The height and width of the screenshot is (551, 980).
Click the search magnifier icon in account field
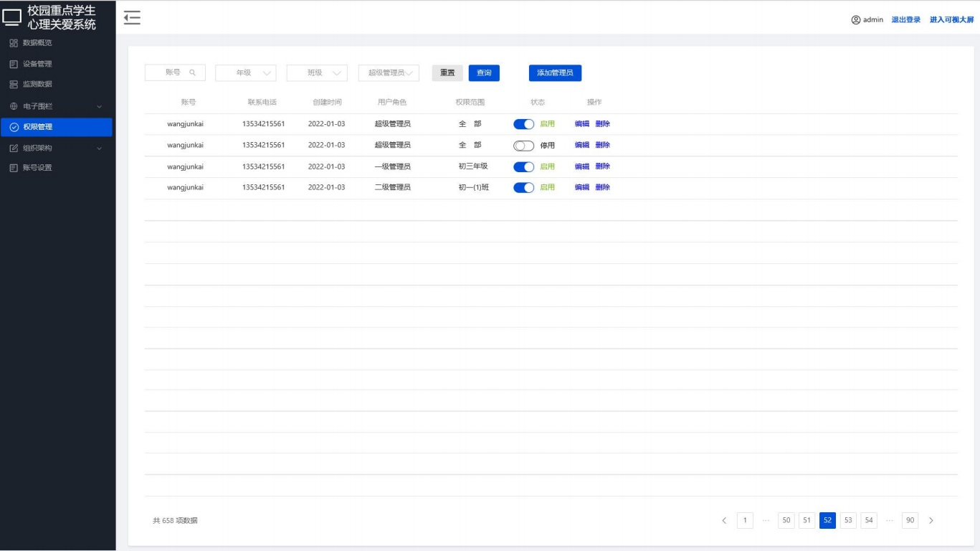click(192, 72)
